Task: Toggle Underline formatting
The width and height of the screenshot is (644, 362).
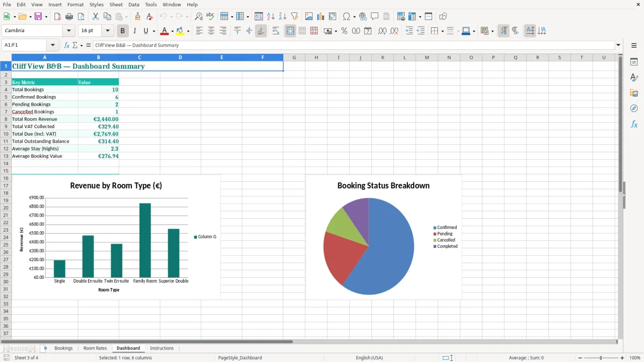Action: (146, 31)
